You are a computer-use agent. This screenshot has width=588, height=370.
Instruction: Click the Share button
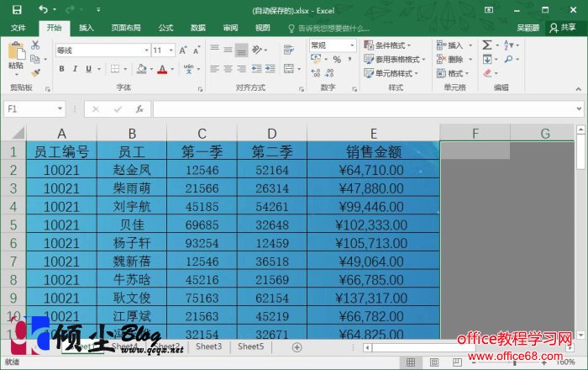(x=563, y=28)
